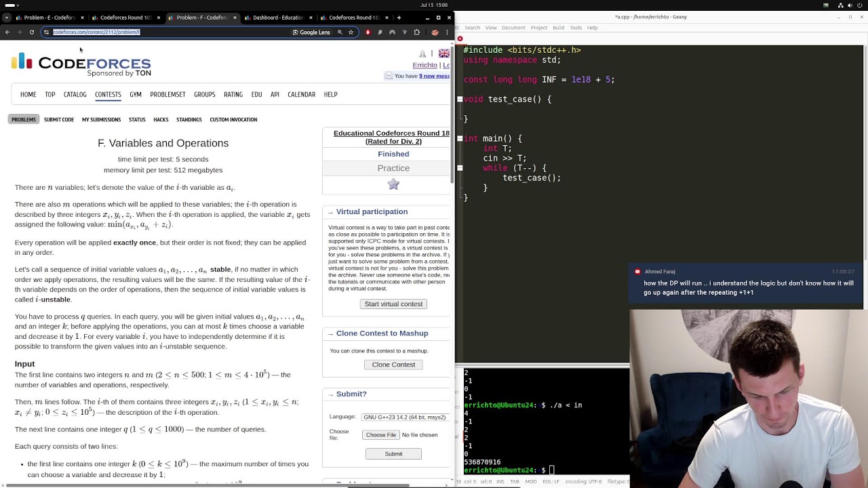This screenshot has width=868, height=488.
Task: Open the tab search dropdown arrow
Action: 7,18
